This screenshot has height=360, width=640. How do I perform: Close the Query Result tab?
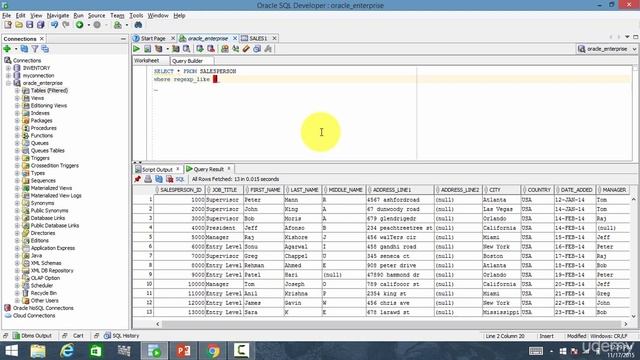point(229,169)
